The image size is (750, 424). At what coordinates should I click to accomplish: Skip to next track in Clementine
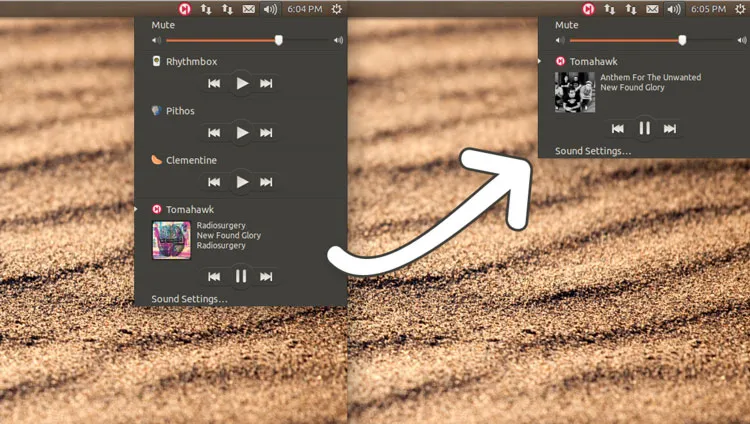266,182
